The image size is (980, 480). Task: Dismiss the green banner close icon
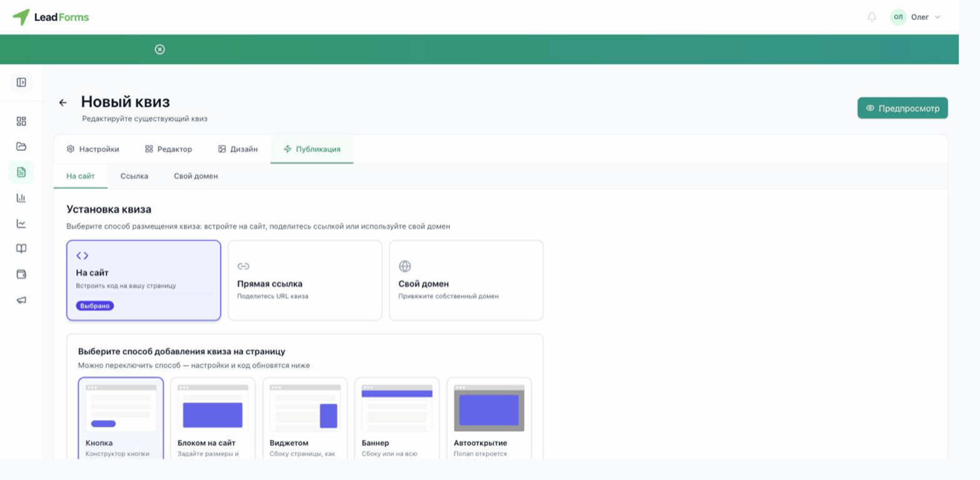coord(160,49)
